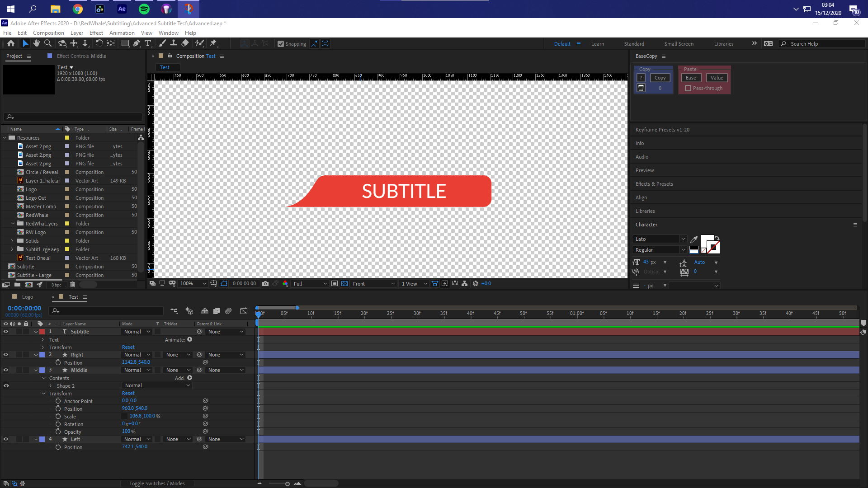
Task: Open the Composition menu
Action: pyautogui.click(x=48, y=33)
